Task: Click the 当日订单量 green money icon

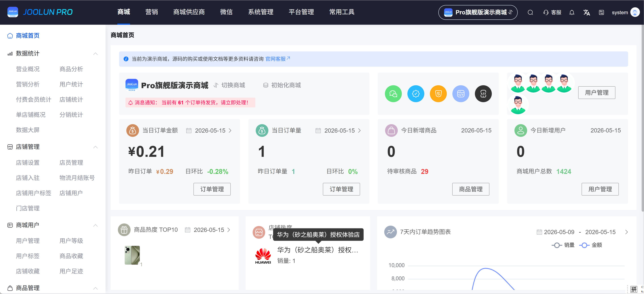Action: click(262, 130)
